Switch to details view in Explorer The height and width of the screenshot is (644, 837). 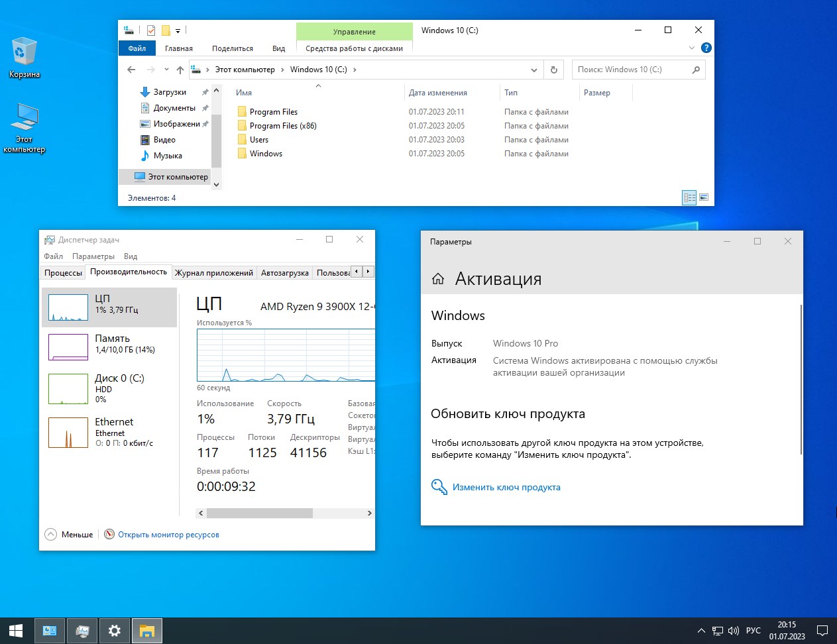pos(689,197)
